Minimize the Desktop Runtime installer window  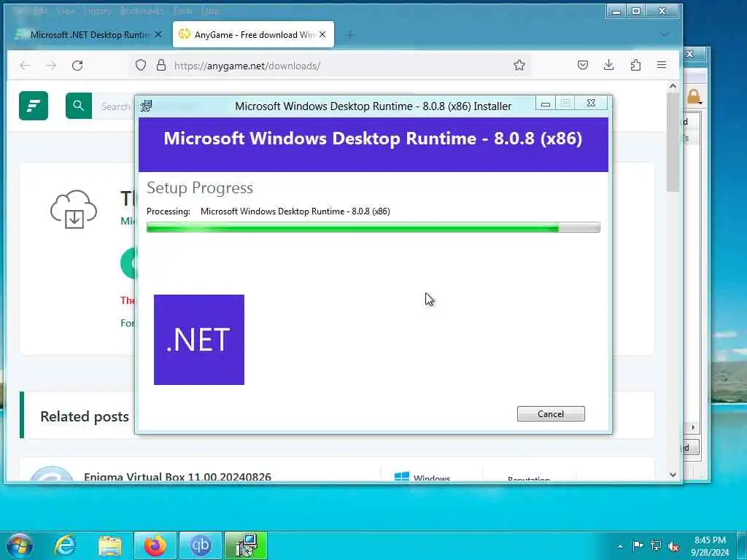pyautogui.click(x=546, y=104)
